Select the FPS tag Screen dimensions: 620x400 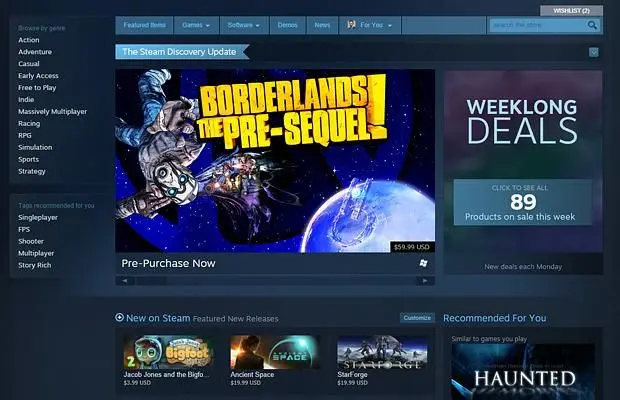coord(24,229)
